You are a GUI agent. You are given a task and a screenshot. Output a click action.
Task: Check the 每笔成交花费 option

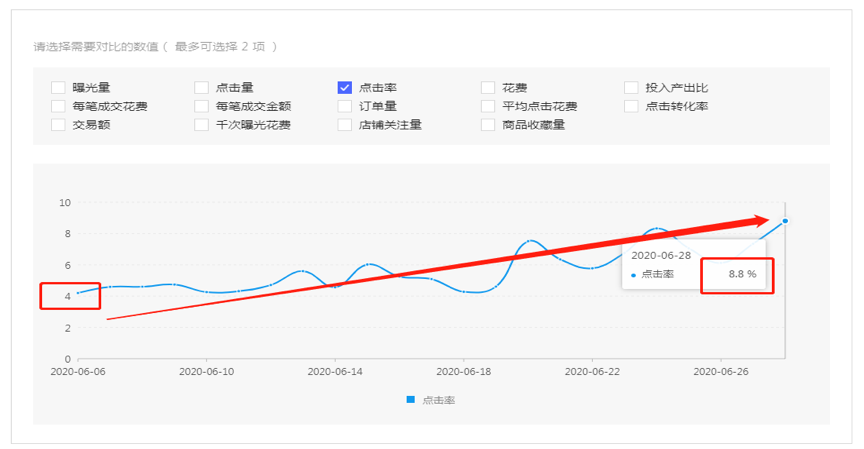click(58, 106)
